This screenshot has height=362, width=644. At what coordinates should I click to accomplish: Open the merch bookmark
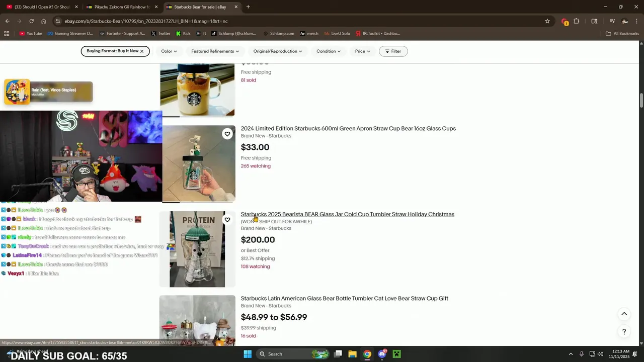point(309,34)
